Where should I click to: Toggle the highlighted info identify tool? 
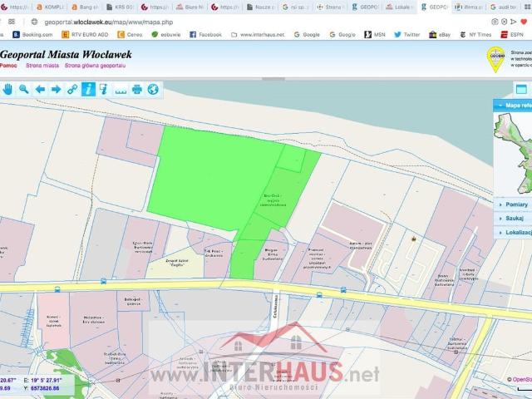coord(88,89)
